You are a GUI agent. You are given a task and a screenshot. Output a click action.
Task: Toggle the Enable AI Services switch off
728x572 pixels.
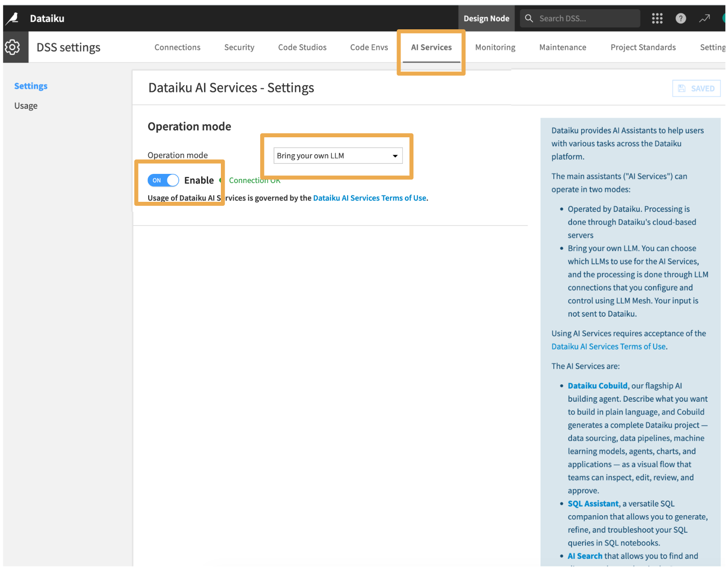pos(163,180)
